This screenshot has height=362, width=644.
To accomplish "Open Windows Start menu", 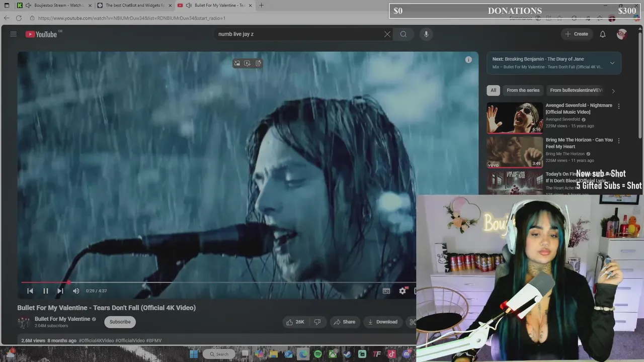I will (194, 354).
